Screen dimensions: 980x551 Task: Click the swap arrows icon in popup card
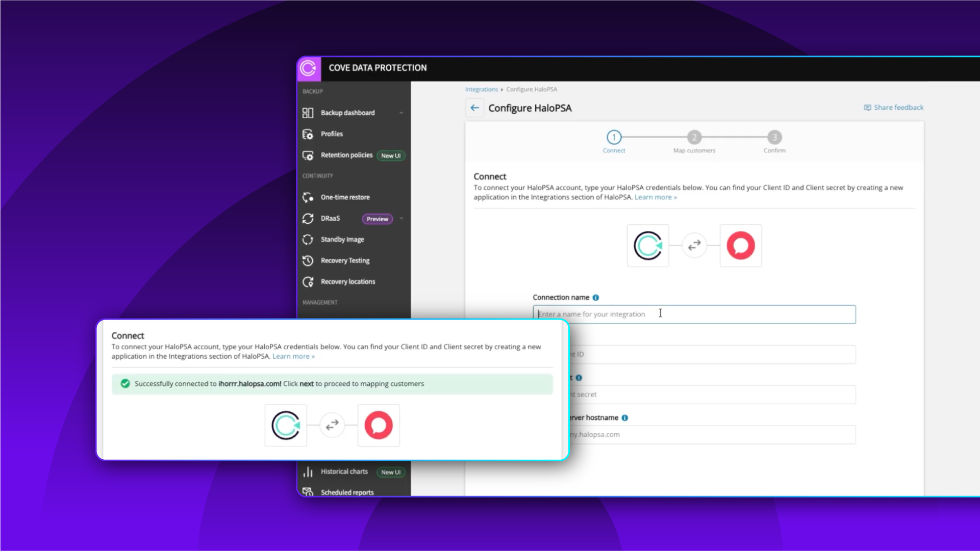(x=332, y=425)
